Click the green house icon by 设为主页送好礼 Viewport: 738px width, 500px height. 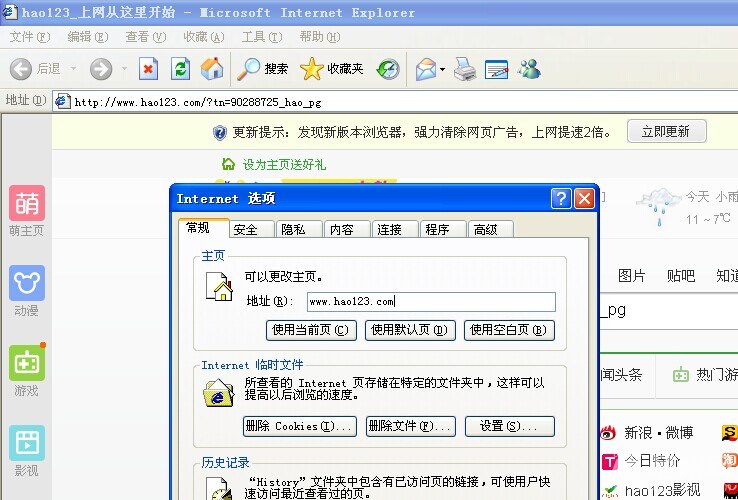(228, 164)
